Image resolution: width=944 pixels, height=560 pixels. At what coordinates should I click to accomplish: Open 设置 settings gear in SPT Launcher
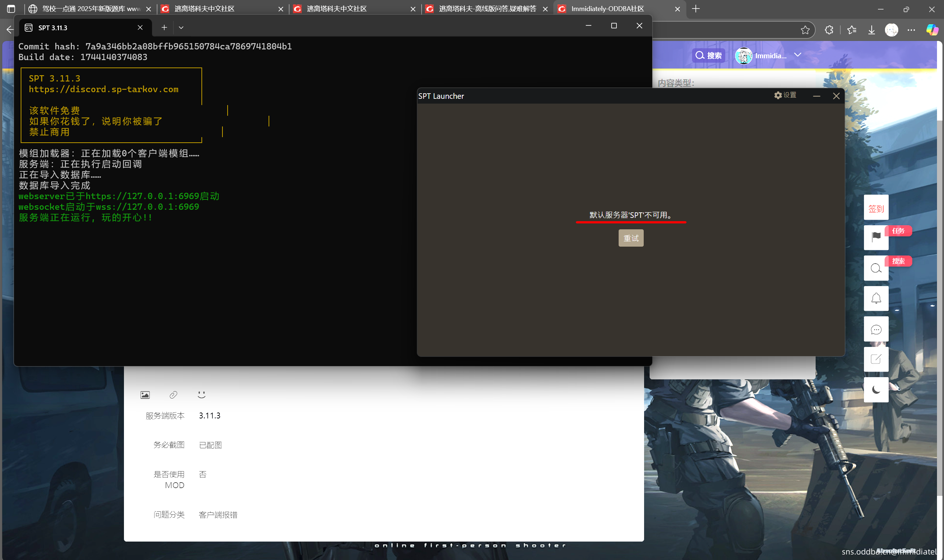point(785,95)
